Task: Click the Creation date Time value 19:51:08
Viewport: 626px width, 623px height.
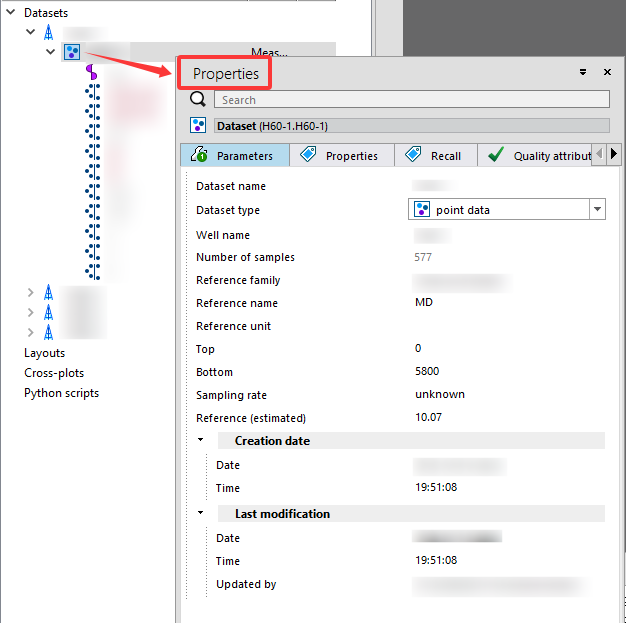Action: (x=436, y=487)
